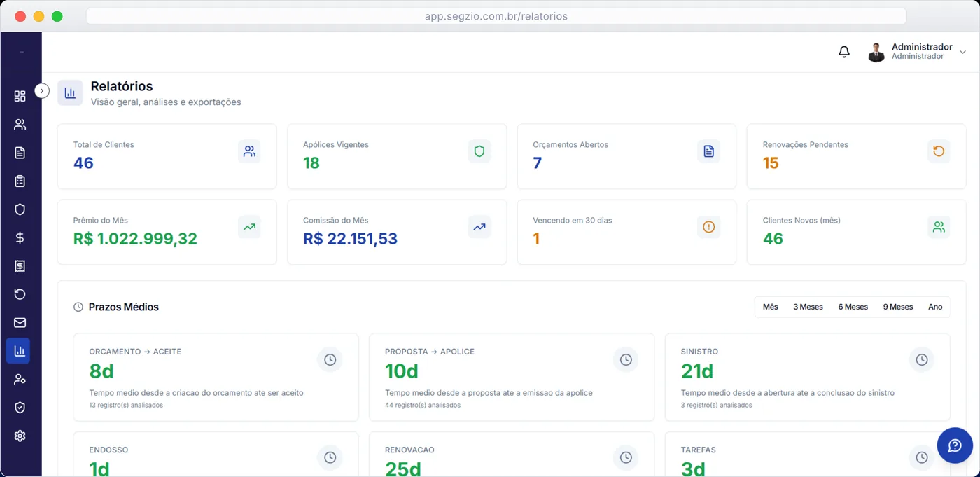Open the user settings icon in sidebar

pos(20,380)
